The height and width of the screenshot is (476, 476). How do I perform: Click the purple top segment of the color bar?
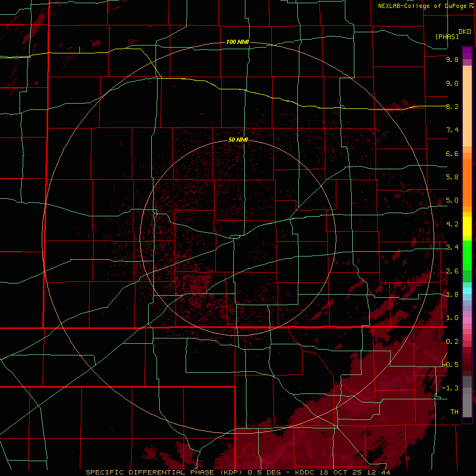467,53
